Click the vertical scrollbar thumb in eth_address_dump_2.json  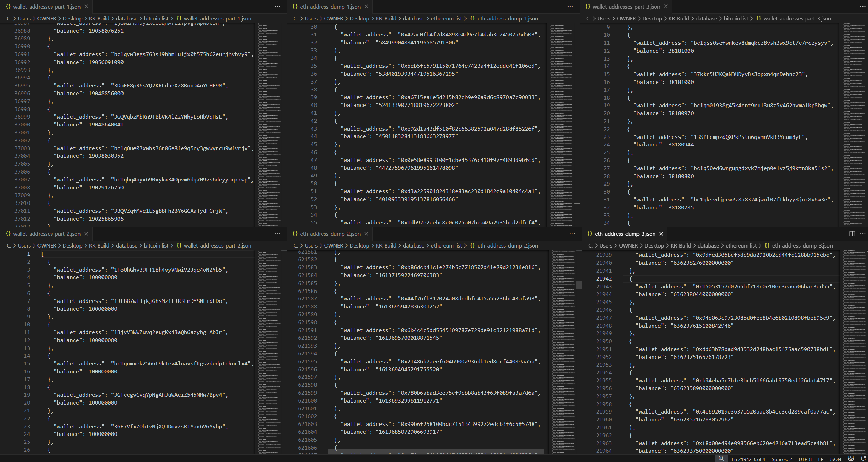(x=579, y=284)
